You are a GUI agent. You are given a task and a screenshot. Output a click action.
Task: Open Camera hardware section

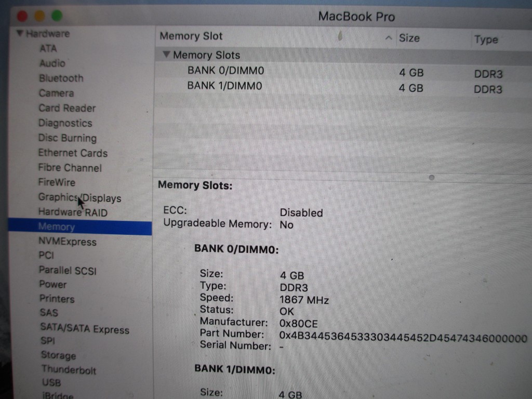[56, 94]
